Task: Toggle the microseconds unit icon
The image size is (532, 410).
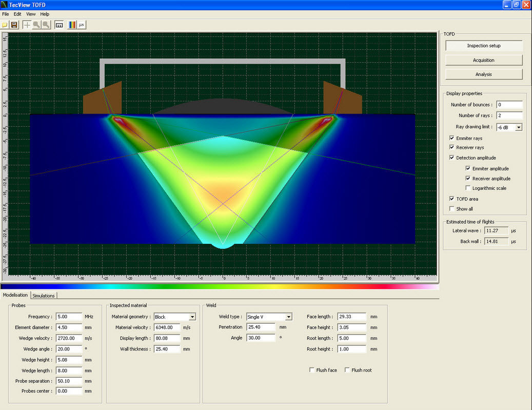Action: click(82, 25)
